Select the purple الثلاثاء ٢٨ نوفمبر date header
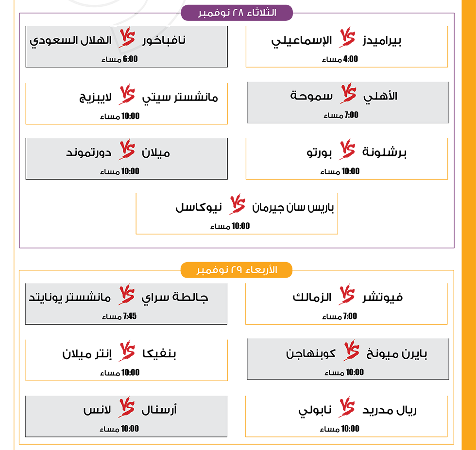Viewport: 476px width, 450px height. (237, 13)
